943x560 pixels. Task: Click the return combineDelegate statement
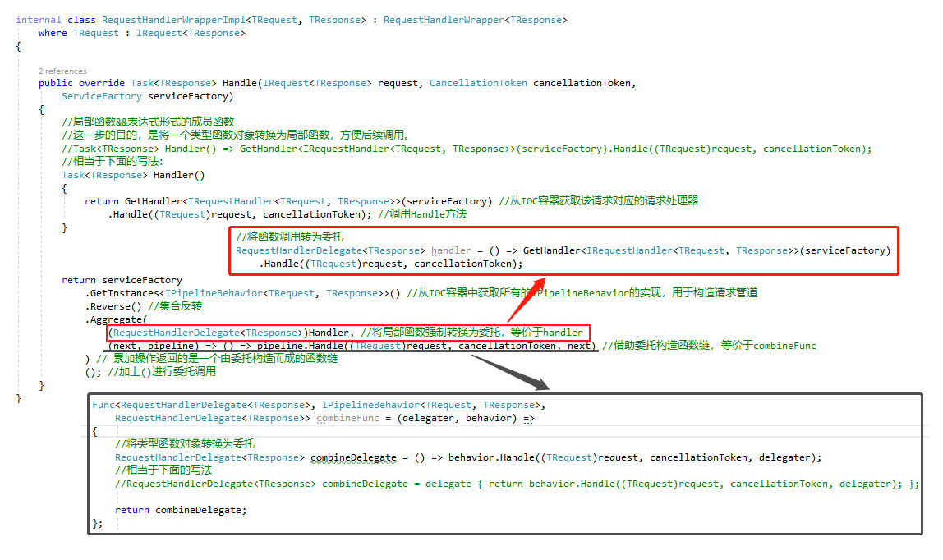pos(180,510)
